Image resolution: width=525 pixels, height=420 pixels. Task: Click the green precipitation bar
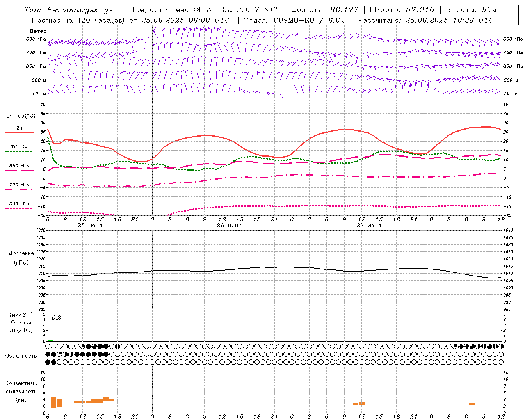[50, 340]
